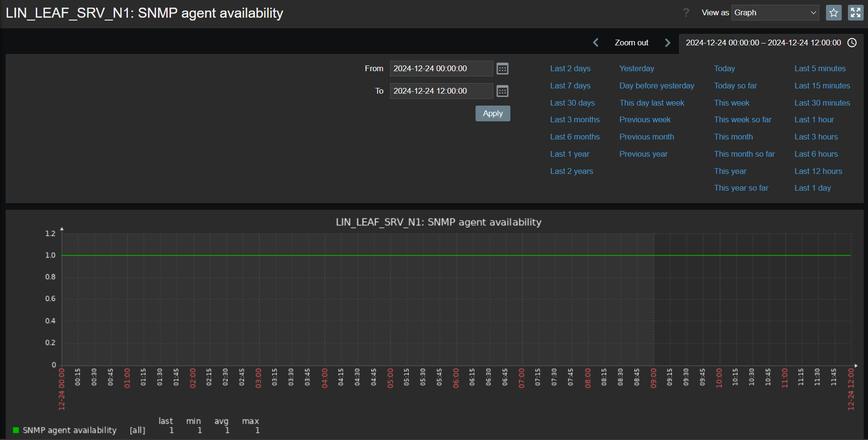Open the View as dropdown
Viewport: 868px width, 440px height.
[x=775, y=13]
